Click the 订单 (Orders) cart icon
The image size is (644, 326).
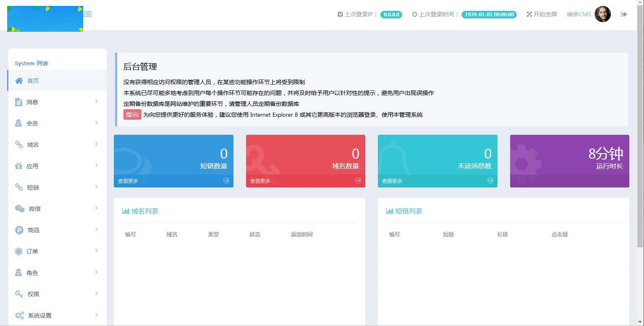tap(18, 251)
